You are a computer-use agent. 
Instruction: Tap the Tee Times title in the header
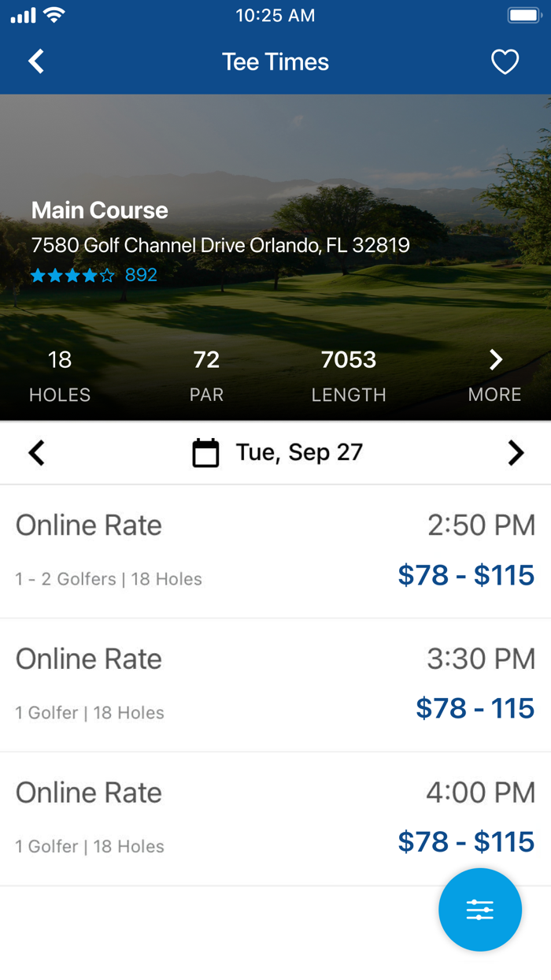click(x=275, y=61)
